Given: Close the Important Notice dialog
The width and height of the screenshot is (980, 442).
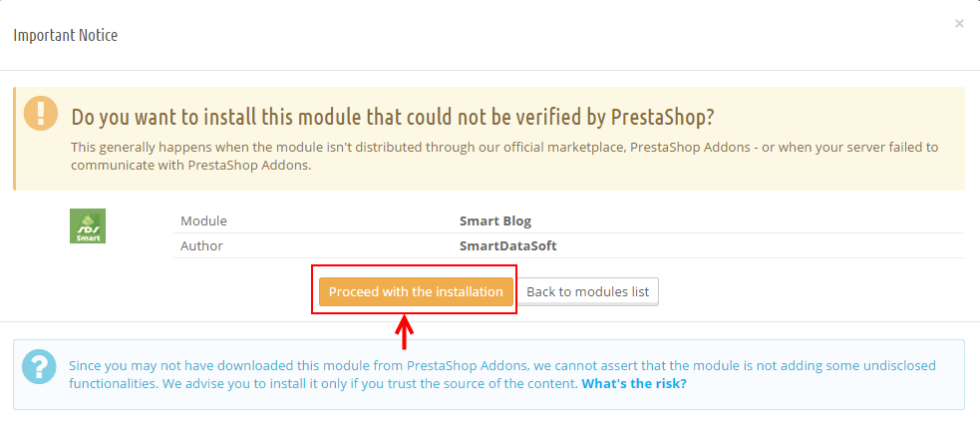Looking at the screenshot, I should pos(959,24).
